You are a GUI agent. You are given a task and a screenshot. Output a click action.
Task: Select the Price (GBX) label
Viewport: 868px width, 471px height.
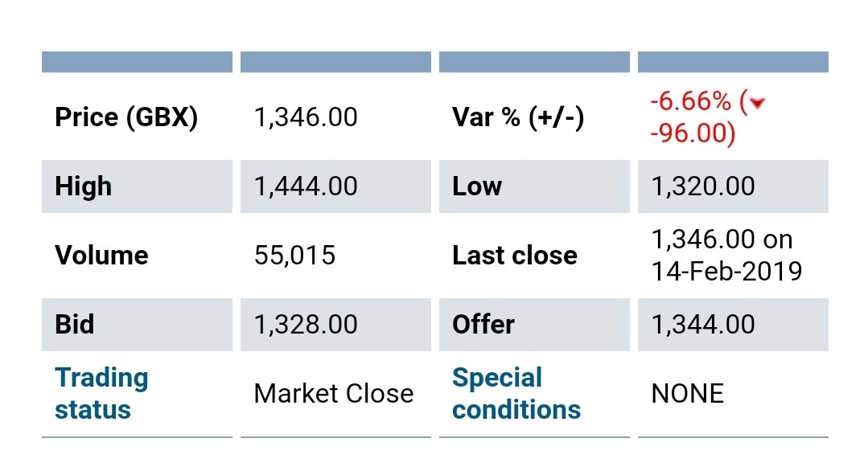126,117
